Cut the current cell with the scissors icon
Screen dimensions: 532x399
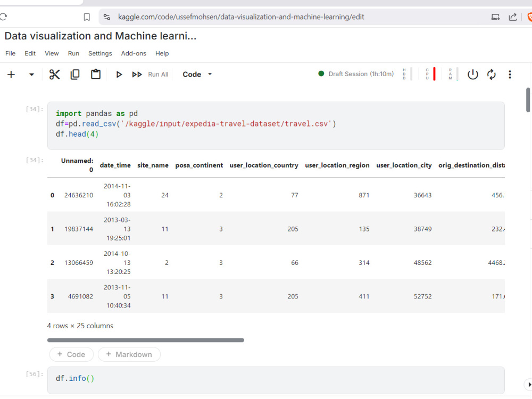pos(54,74)
